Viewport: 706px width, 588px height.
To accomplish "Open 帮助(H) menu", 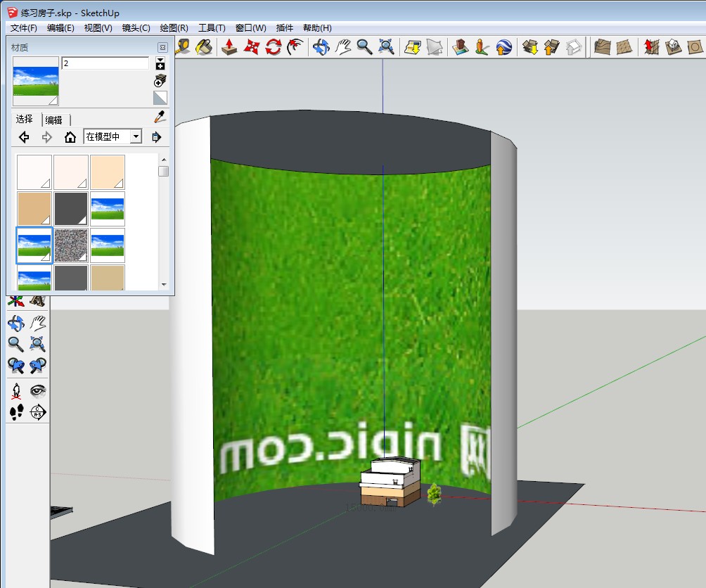I will pyautogui.click(x=317, y=28).
